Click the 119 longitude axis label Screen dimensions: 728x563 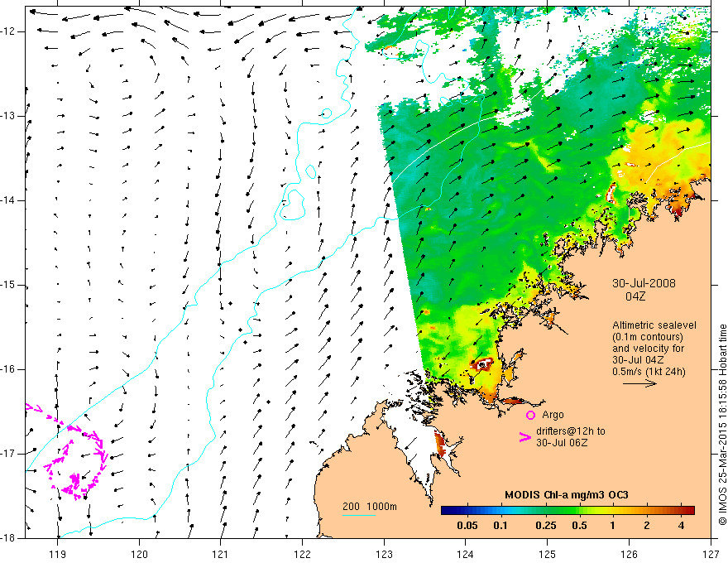[57, 554]
